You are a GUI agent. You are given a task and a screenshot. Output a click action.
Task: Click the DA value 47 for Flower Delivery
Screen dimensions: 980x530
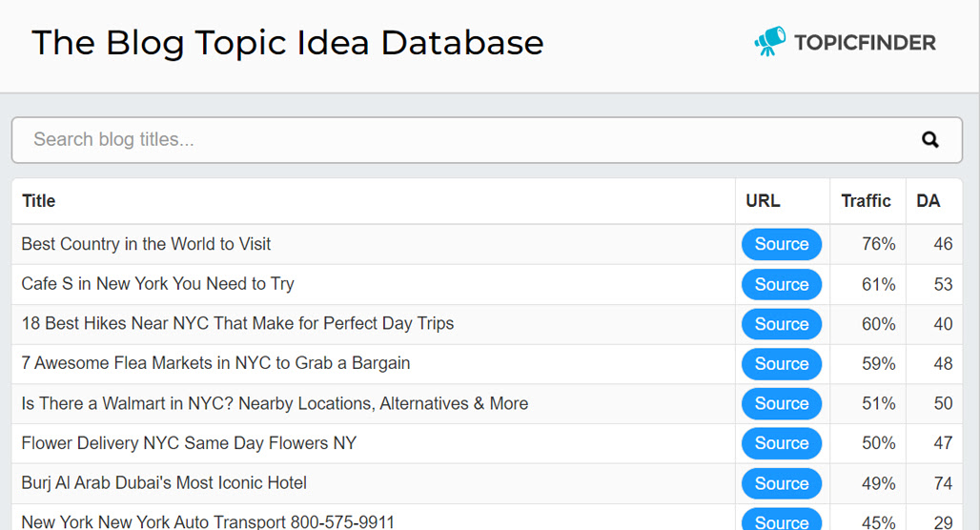click(943, 443)
